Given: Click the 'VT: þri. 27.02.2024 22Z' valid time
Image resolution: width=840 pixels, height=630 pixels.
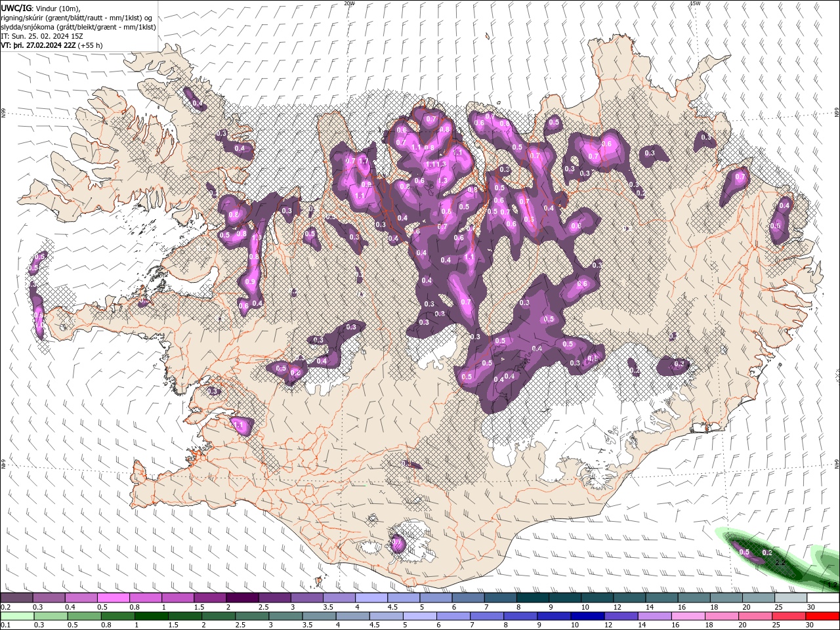Looking at the screenshot, I should tap(39, 45).
